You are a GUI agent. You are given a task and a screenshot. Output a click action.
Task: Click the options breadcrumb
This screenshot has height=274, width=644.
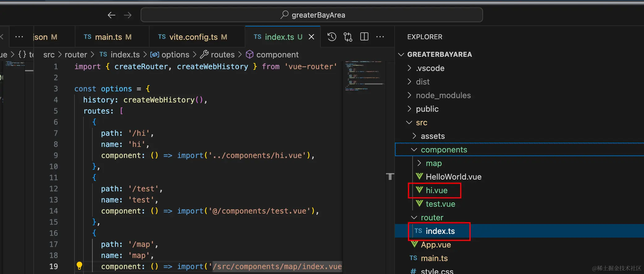pos(170,55)
